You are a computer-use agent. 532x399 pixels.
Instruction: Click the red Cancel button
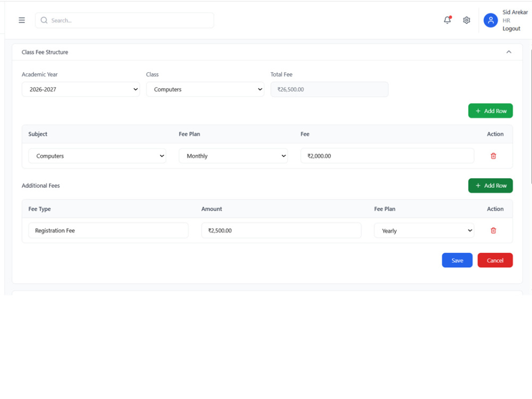[x=495, y=260]
